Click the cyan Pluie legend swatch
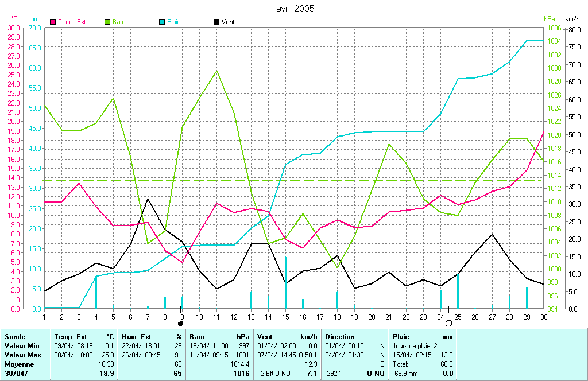588x381 pixels. click(x=161, y=22)
